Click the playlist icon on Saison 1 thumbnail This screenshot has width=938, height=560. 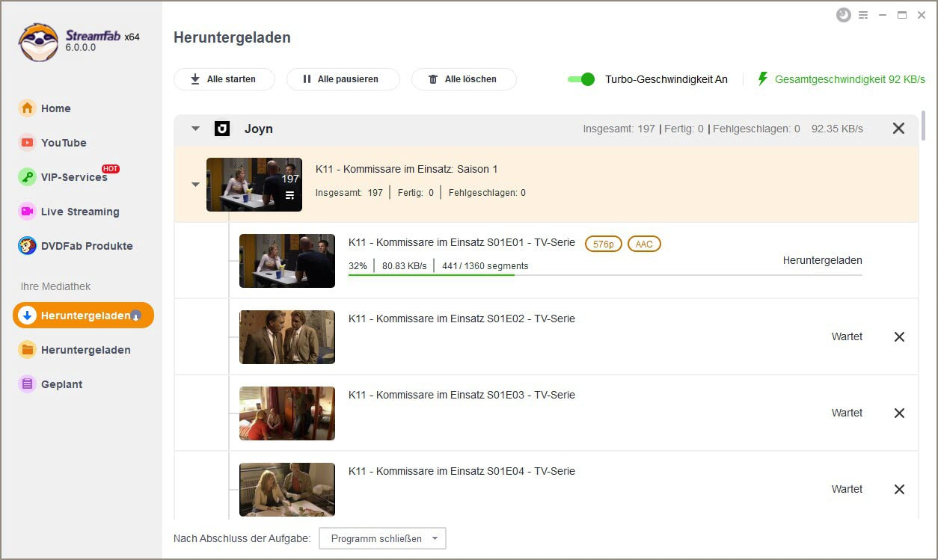(x=290, y=196)
